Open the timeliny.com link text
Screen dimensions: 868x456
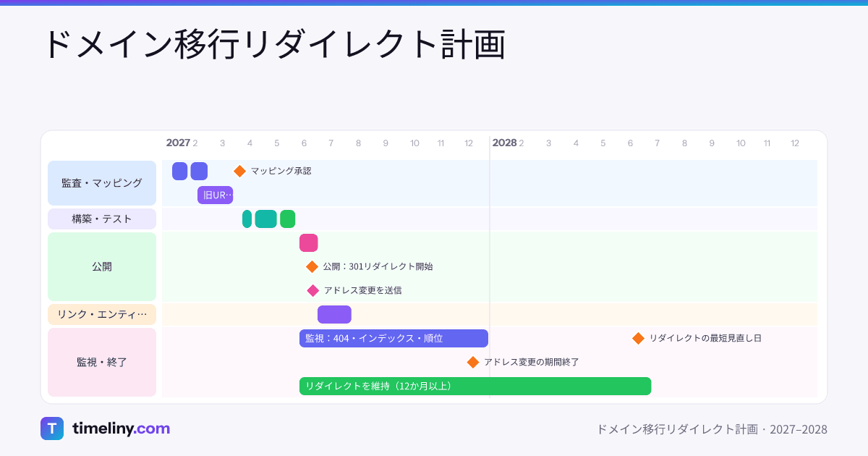pos(121,428)
